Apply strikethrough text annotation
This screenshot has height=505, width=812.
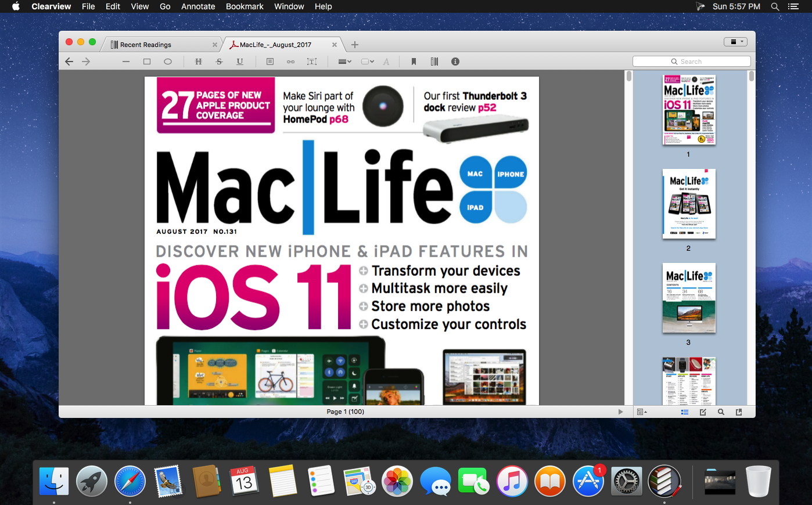tap(219, 62)
